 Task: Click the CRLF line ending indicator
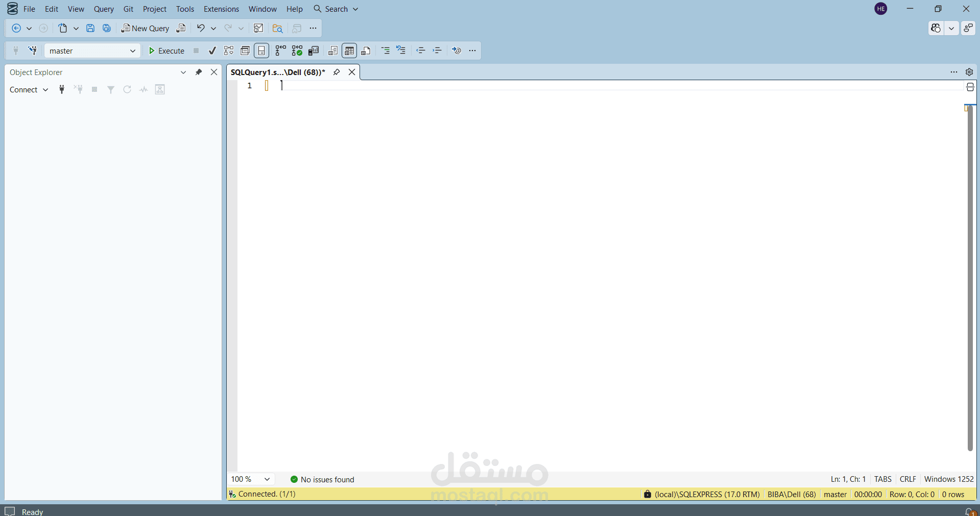(908, 479)
